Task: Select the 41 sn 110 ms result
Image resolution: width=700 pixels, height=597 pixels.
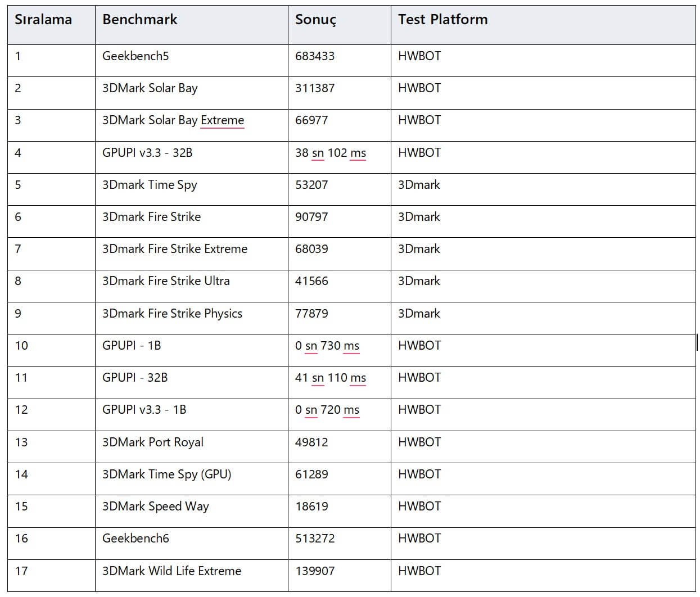Action: pos(331,378)
